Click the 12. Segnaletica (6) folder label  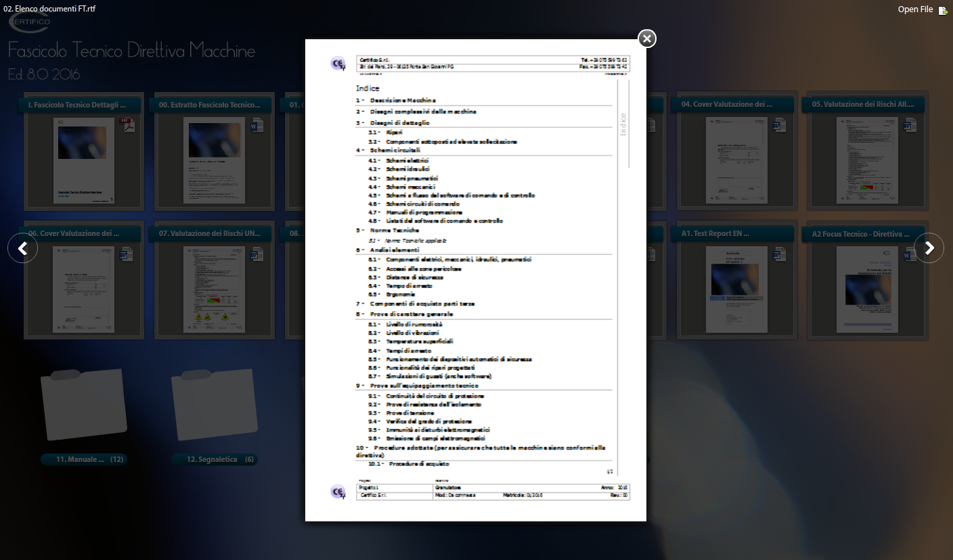click(214, 459)
